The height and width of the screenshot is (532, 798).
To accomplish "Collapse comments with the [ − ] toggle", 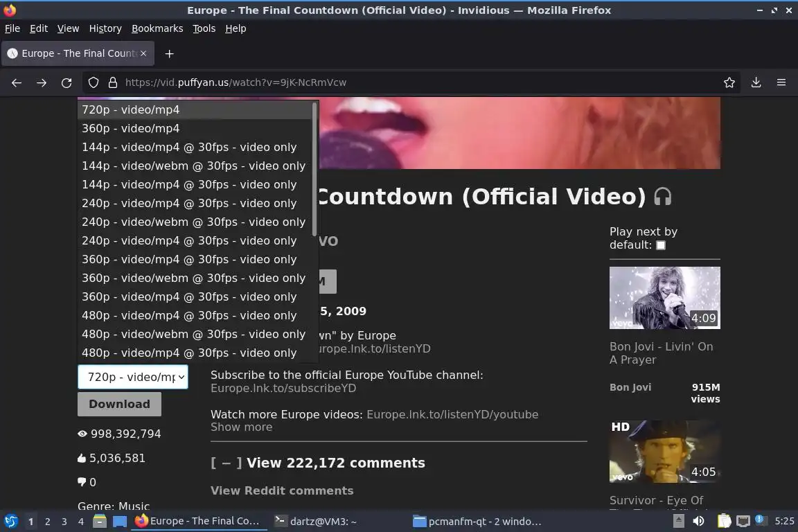I will pos(227,463).
